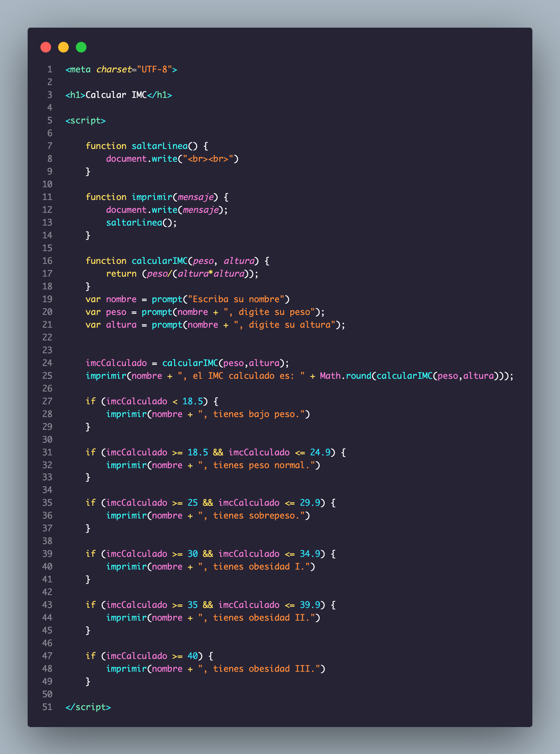The width and height of the screenshot is (560, 754).
Task: Click the ", digite su altura" string
Action: pyautogui.click(x=285, y=325)
